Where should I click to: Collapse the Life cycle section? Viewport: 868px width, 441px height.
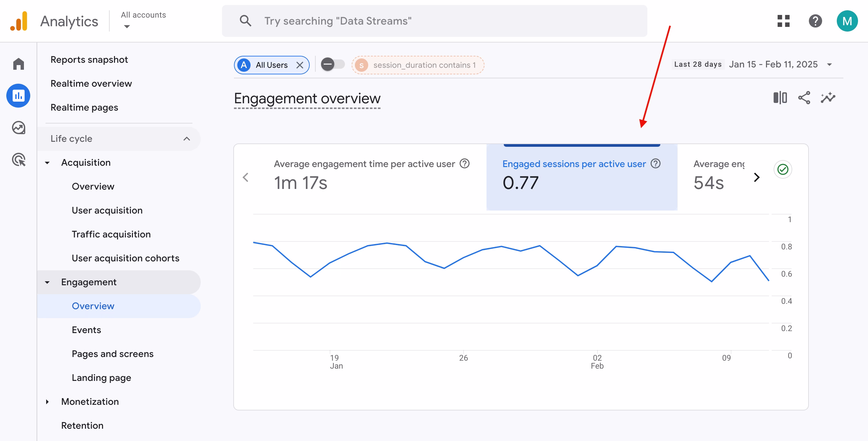[x=187, y=139]
